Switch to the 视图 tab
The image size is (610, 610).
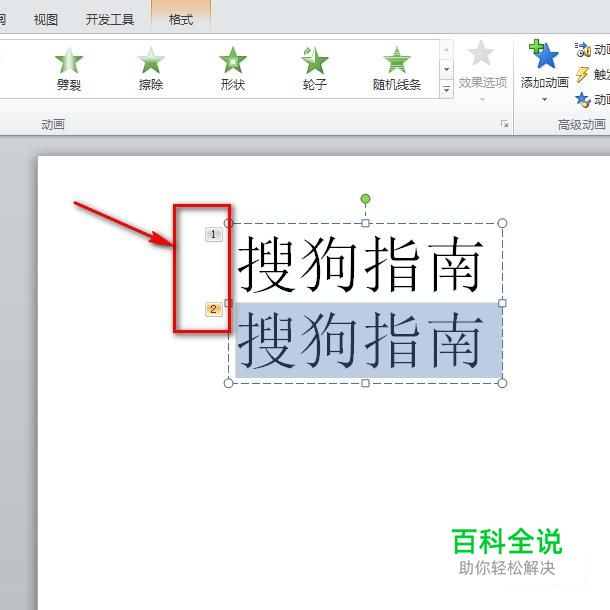(x=46, y=19)
